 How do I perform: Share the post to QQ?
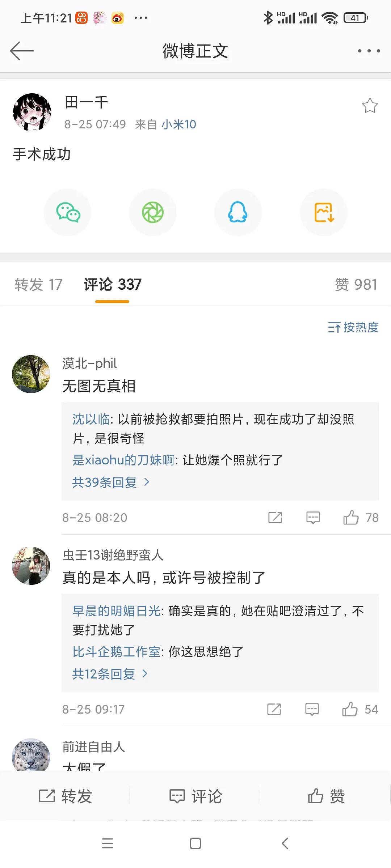238,212
